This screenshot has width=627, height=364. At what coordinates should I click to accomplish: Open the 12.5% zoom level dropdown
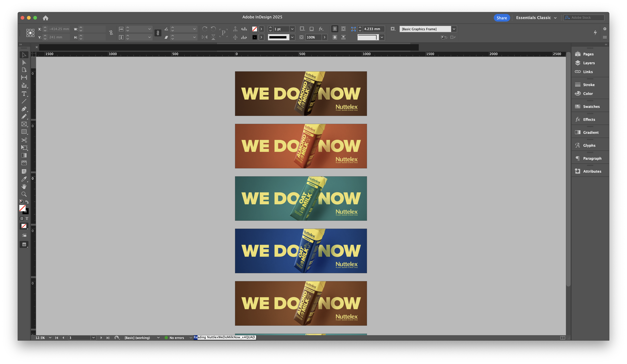coord(50,337)
